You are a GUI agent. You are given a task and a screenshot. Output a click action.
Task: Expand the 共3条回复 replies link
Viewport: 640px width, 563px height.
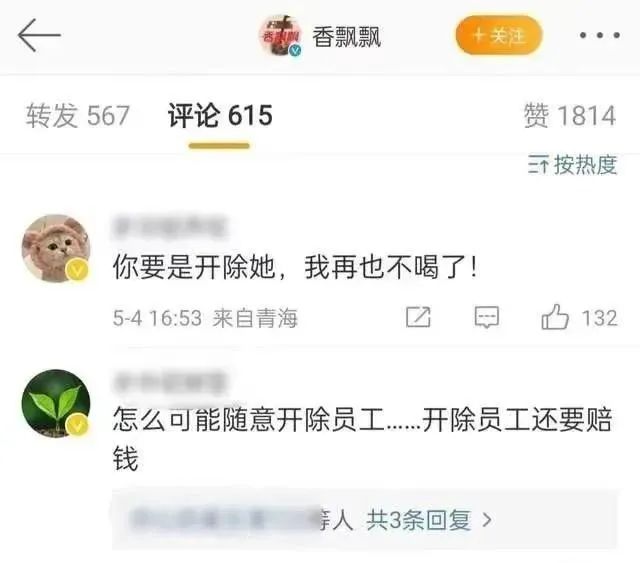tap(419, 520)
